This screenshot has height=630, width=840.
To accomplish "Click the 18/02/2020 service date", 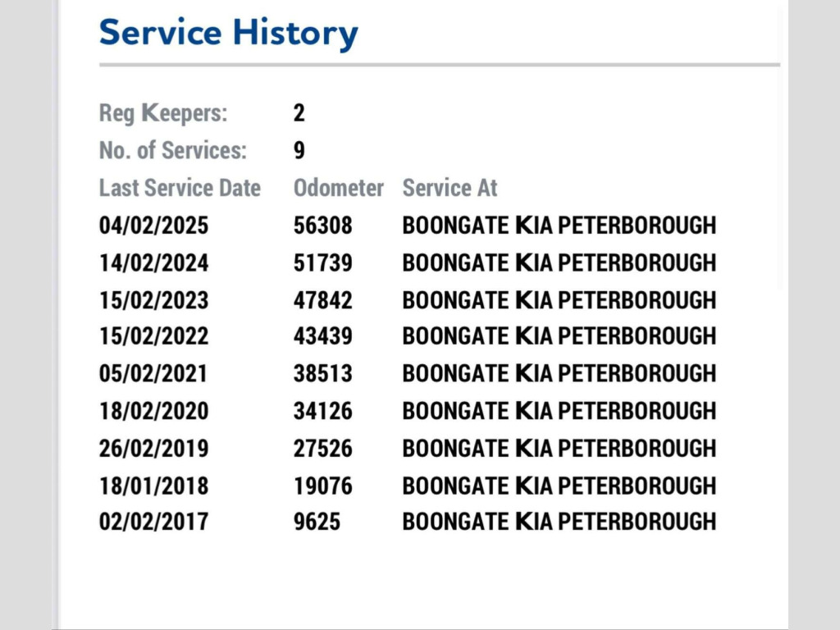I will click(x=154, y=411).
